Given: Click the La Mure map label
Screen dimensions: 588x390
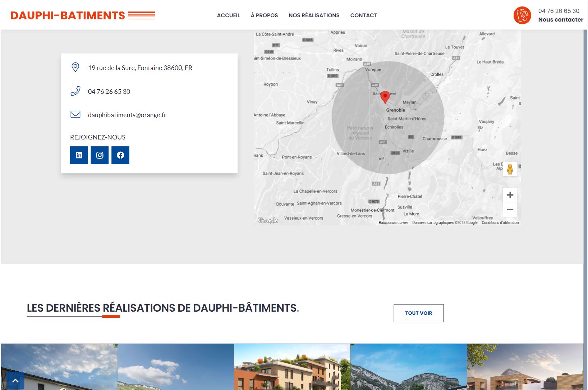Looking at the screenshot, I should tap(411, 214).
